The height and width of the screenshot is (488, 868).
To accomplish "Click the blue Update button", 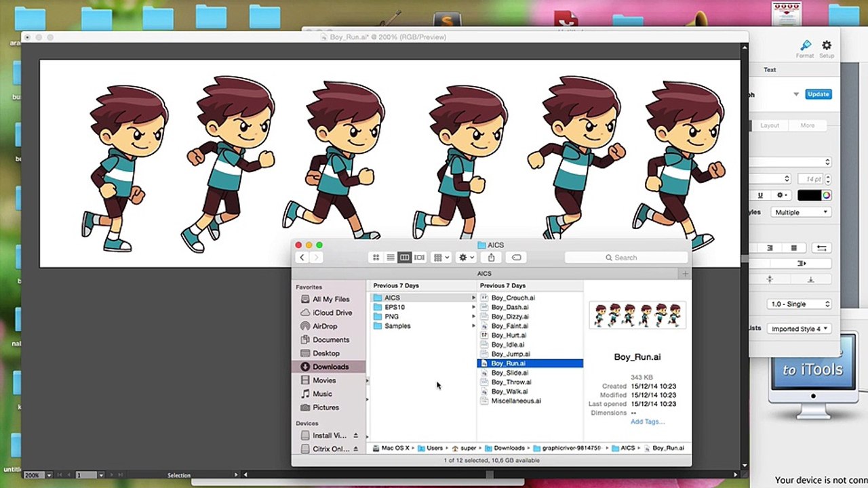I will click(818, 94).
